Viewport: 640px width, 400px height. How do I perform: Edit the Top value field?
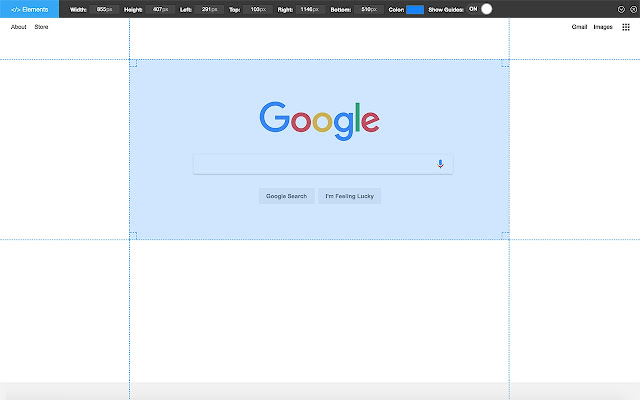tap(258, 9)
